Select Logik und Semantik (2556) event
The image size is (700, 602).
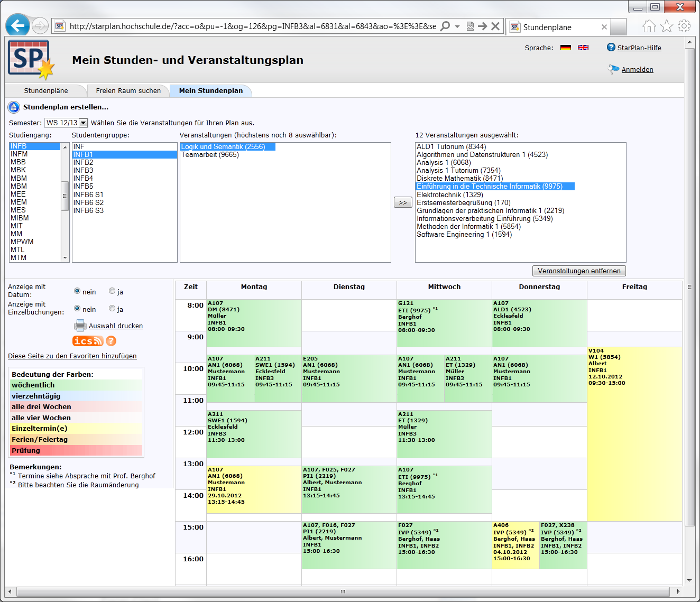(x=228, y=146)
